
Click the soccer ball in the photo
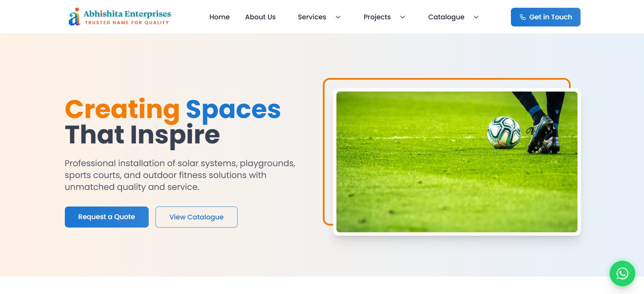504,132
